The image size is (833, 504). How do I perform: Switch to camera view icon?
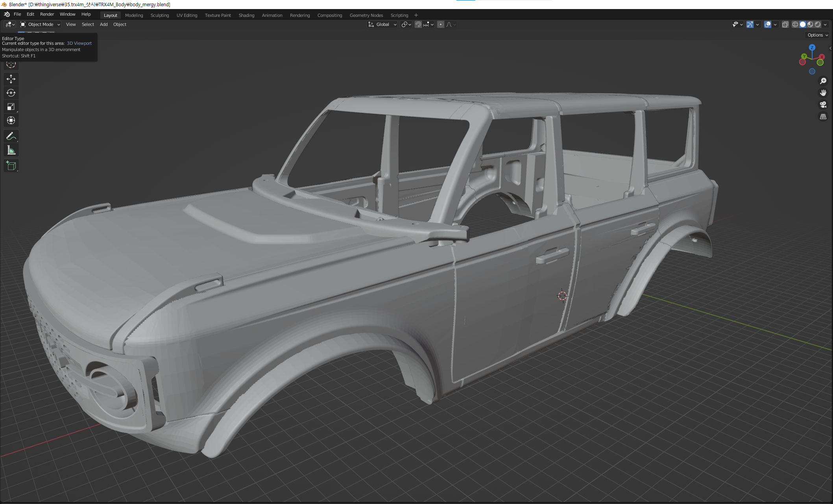coord(823,105)
